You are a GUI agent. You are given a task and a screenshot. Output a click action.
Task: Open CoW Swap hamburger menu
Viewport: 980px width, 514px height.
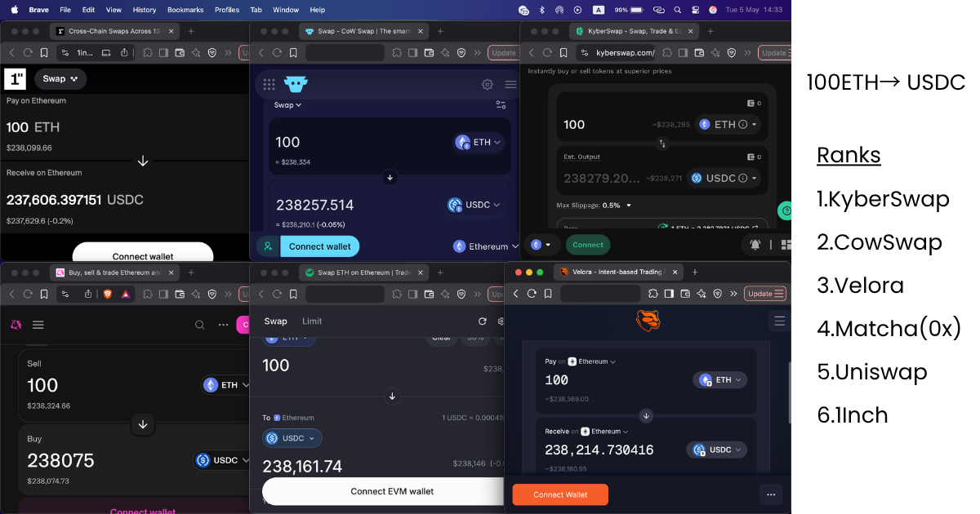click(510, 84)
